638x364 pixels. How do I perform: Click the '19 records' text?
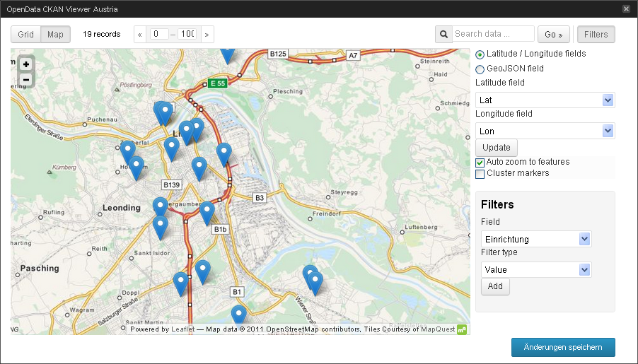(x=102, y=34)
